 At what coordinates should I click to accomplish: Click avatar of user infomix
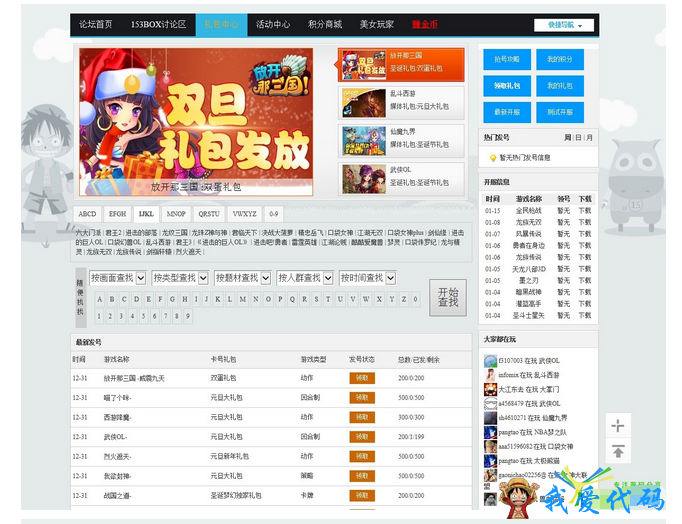pyautogui.click(x=490, y=375)
